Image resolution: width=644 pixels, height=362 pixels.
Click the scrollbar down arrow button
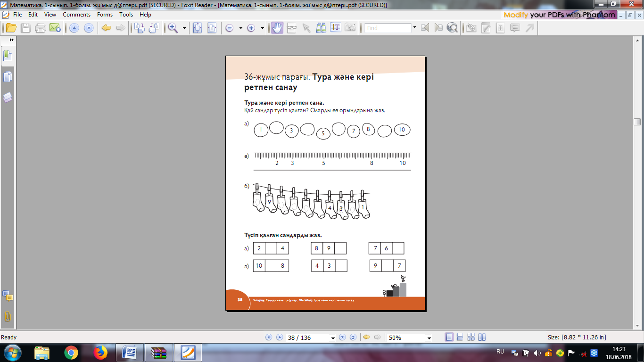click(637, 327)
